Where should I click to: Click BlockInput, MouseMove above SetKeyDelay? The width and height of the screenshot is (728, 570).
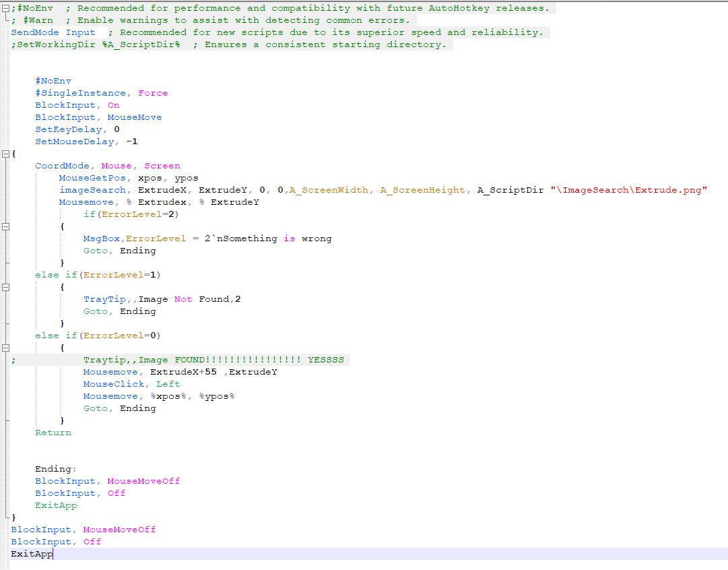pos(98,117)
